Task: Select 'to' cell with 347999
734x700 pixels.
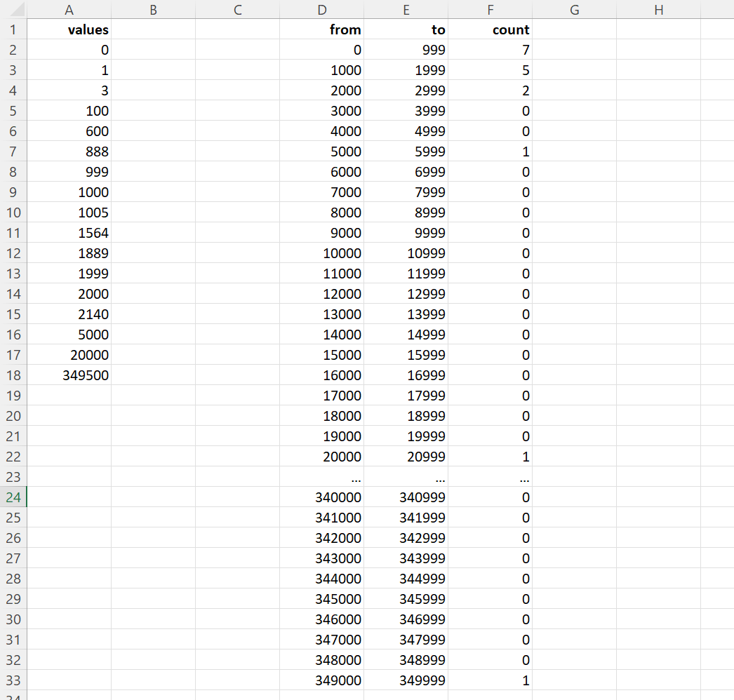Action: (406, 639)
